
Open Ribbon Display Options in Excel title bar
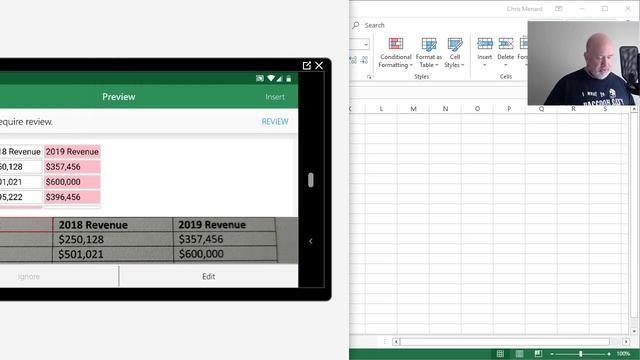558,9
